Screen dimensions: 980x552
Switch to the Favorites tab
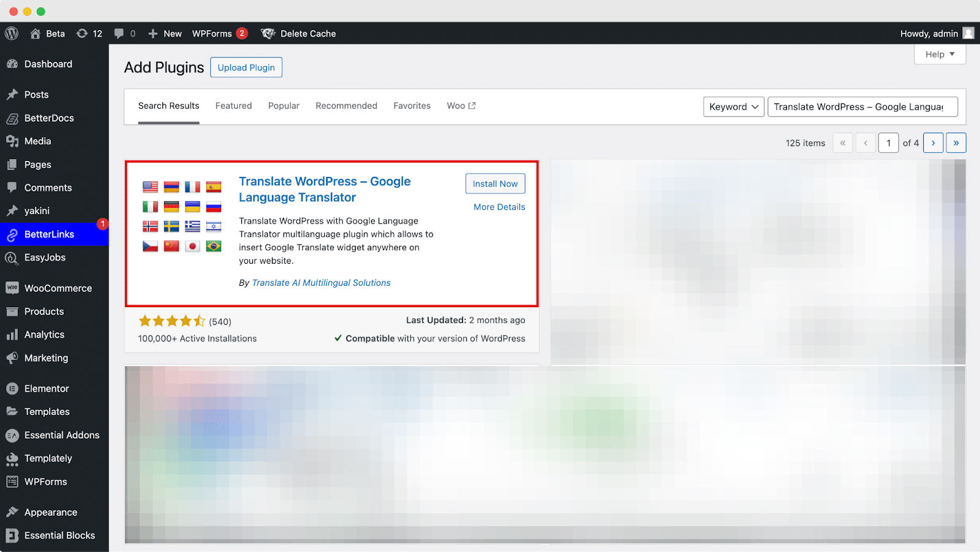pyautogui.click(x=412, y=106)
